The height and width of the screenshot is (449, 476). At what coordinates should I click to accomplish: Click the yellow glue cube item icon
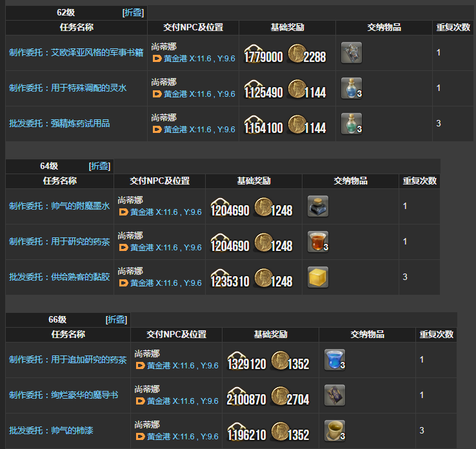tap(318, 277)
